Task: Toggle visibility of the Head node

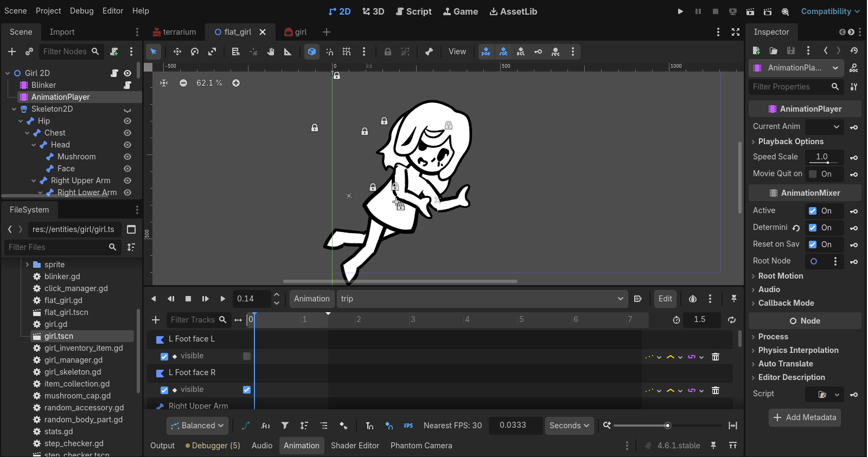Action: (127, 145)
